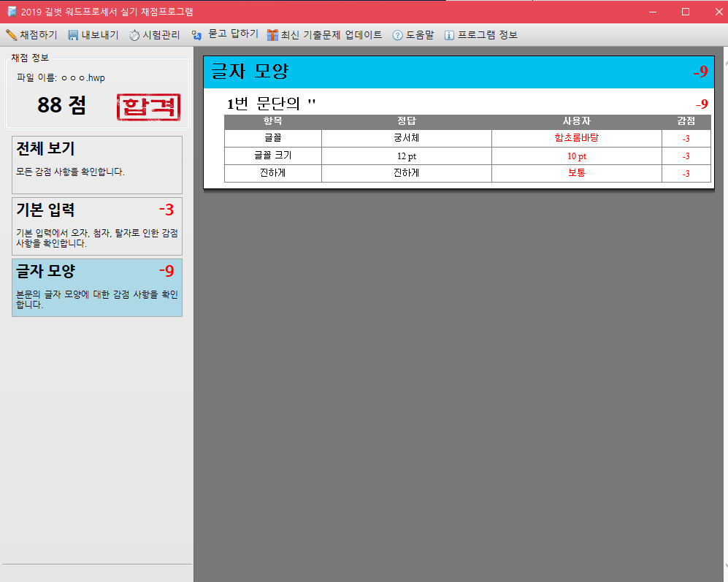Screen dimensions: 728x582
Task: Maximize the 채점프로그램 window
Action: click(x=686, y=12)
